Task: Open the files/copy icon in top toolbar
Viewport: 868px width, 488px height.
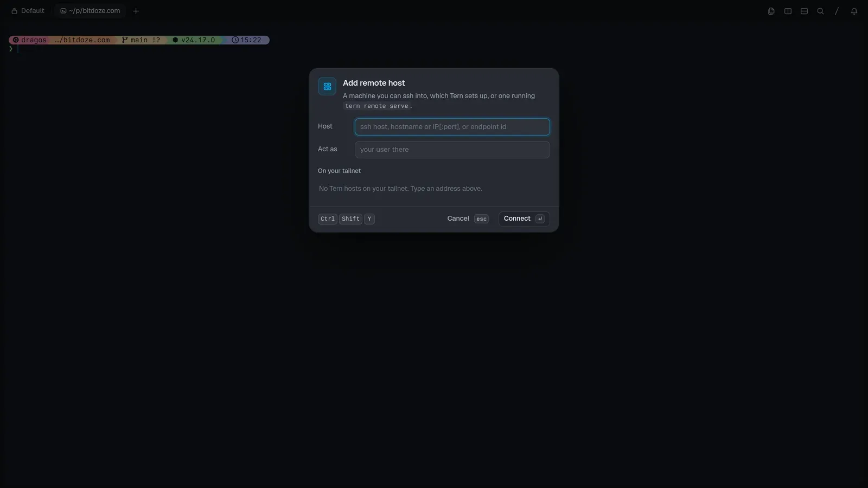Action: 771,11
